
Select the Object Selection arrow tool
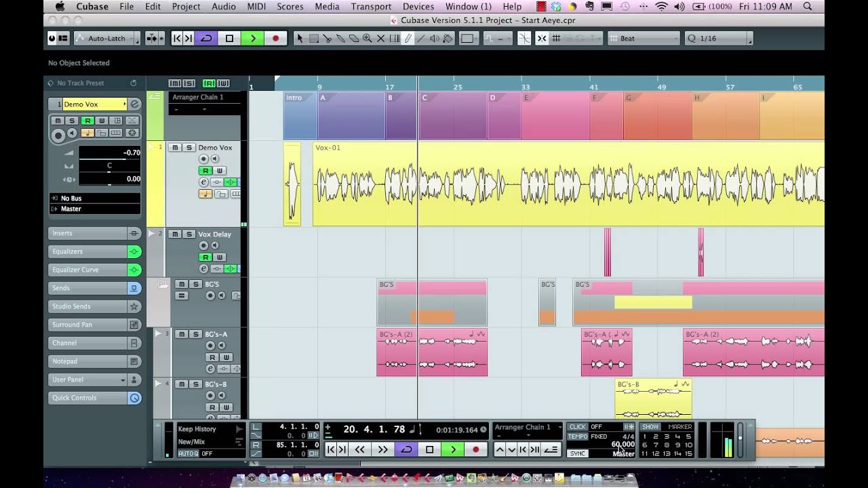pyautogui.click(x=300, y=39)
